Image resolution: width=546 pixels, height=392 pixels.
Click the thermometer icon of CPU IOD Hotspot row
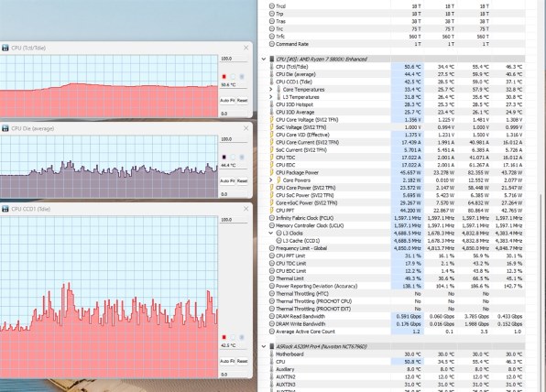coord(272,104)
